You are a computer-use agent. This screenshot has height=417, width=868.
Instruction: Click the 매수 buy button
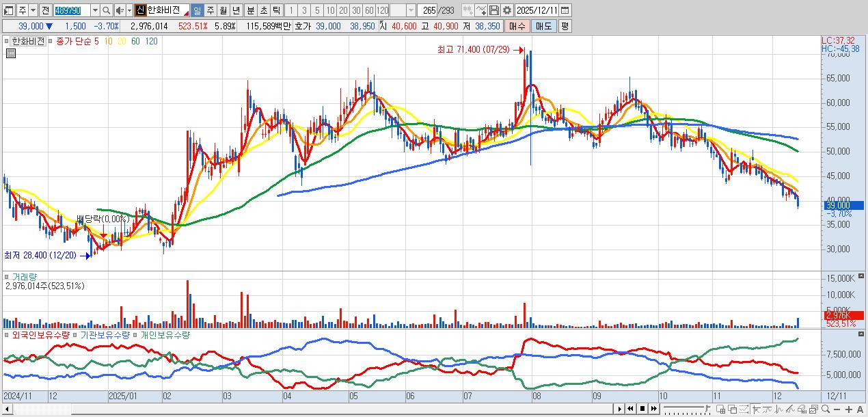tap(517, 26)
